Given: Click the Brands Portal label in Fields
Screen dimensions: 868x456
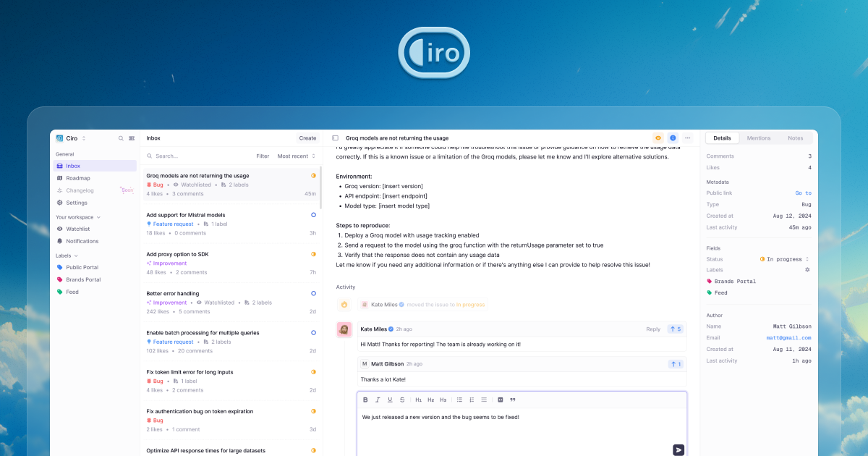Looking at the screenshot, I should 731,281.
